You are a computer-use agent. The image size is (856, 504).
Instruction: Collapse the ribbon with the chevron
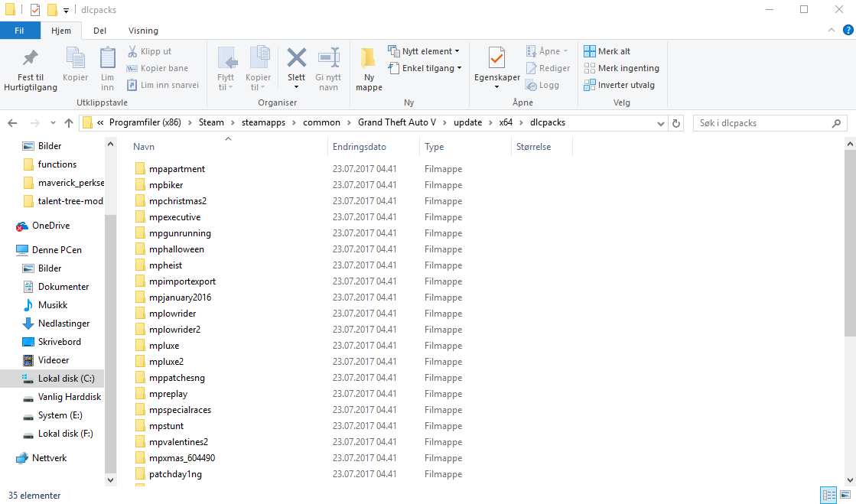[x=832, y=30]
